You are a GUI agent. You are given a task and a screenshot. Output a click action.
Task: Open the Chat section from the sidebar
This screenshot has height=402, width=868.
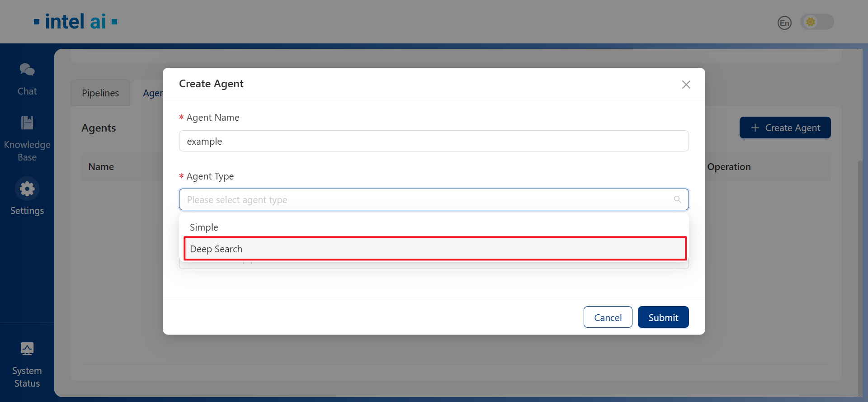tap(27, 79)
